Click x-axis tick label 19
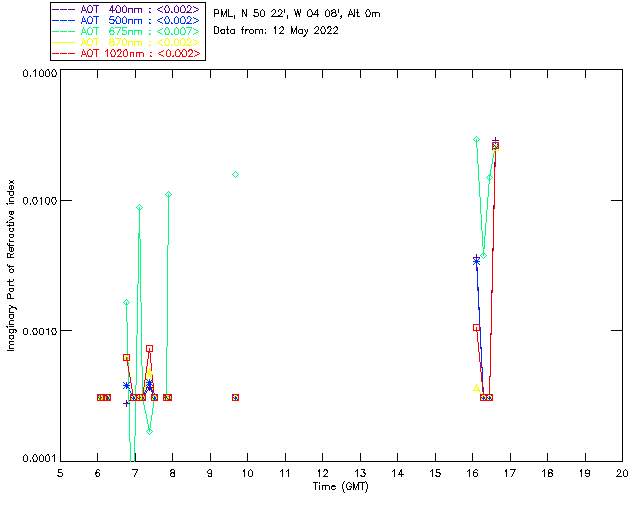The image size is (640, 512). [585, 473]
